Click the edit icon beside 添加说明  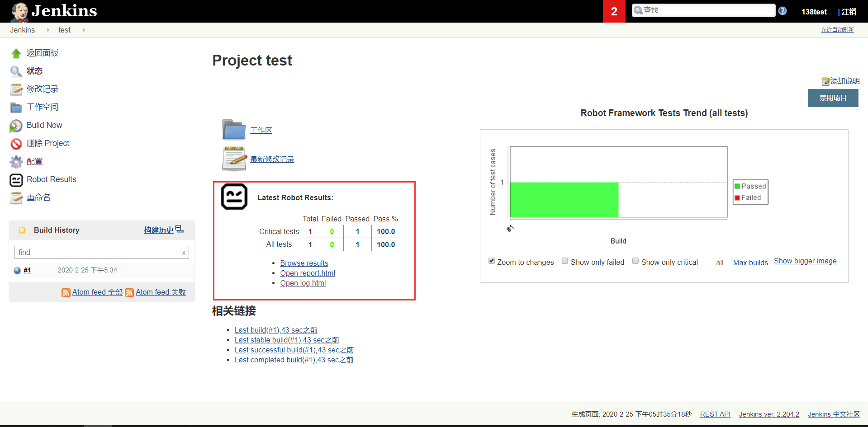pos(826,81)
